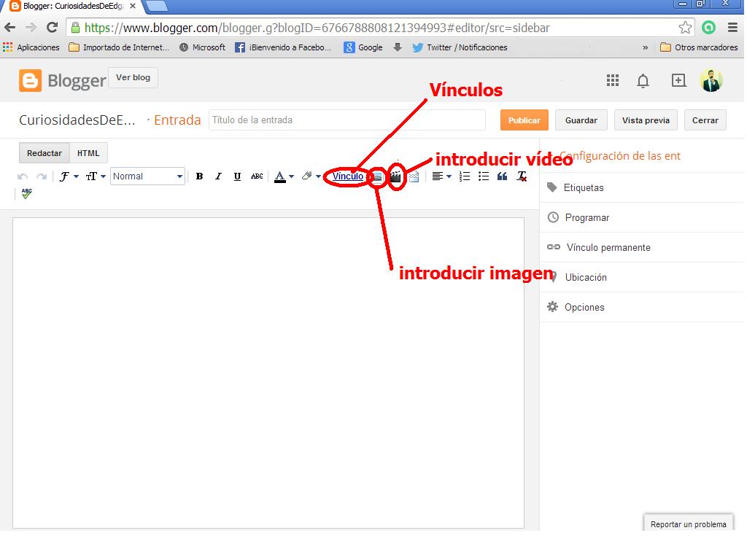Toggle italic formatting
The height and width of the screenshot is (560, 747).
(218, 176)
